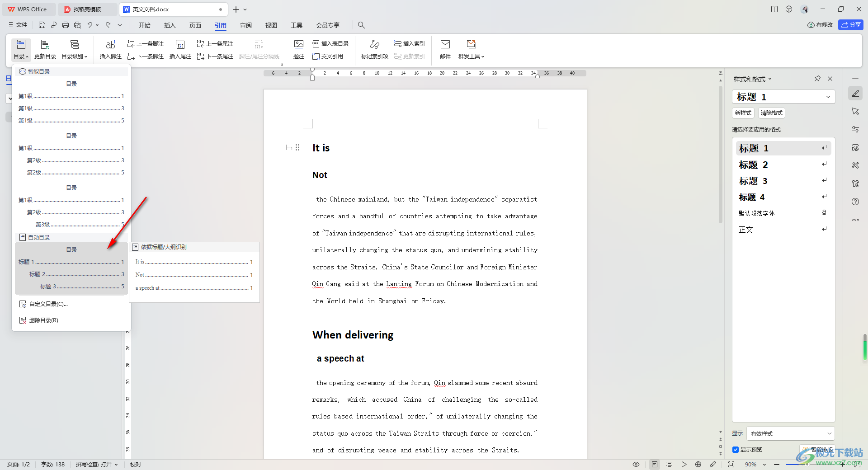Apply the 标题 4 style from list
The width and height of the screenshot is (868, 470).
783,197
